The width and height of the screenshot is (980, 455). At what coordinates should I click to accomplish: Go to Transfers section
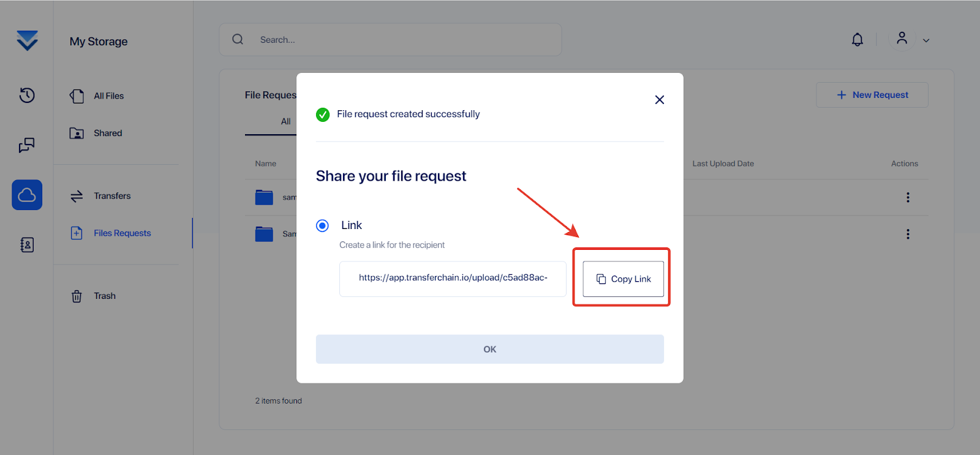click(x=112, y=196)
